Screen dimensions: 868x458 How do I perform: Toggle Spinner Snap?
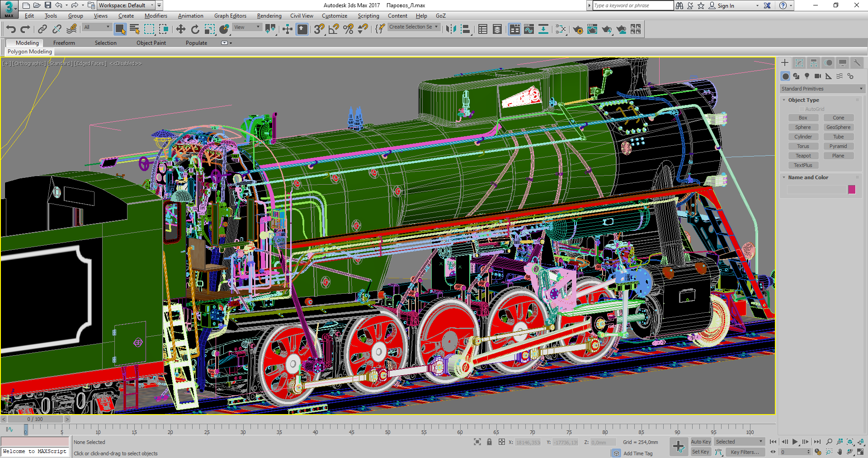point(363,29)
